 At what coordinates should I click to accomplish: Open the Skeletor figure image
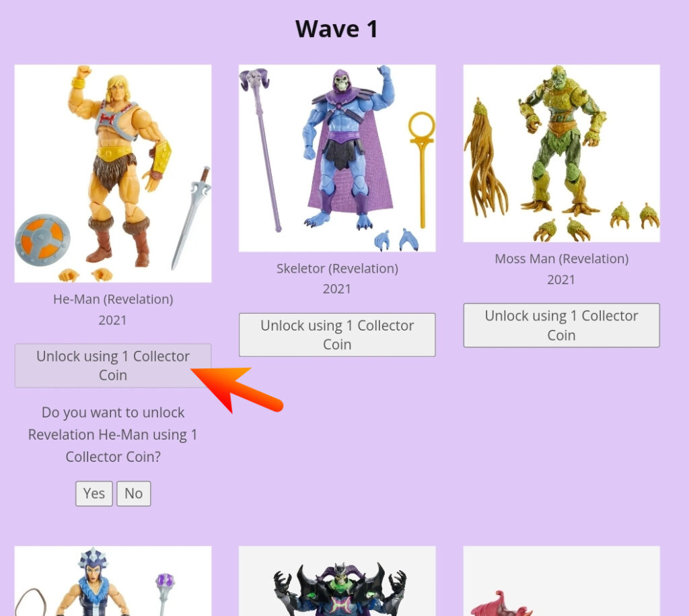click(x=337, y=158)
